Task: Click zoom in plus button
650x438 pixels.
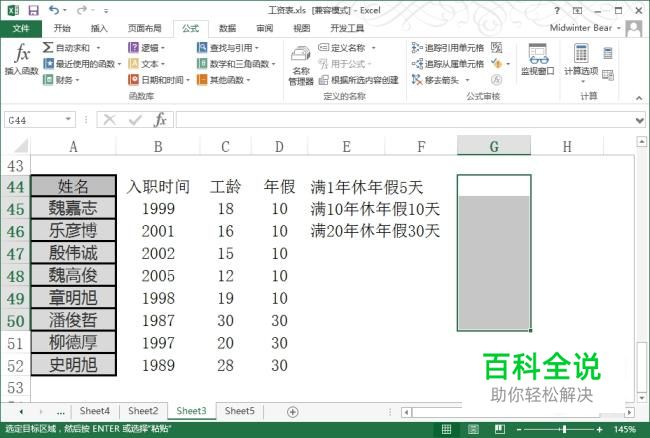Action: 599,429
